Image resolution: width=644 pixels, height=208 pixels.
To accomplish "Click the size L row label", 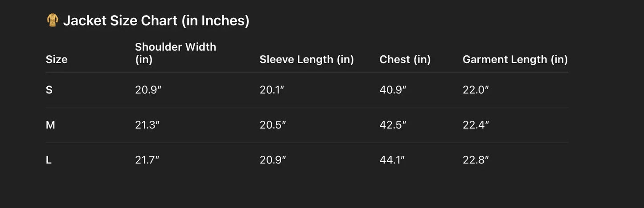I will [x=49, y=160].
